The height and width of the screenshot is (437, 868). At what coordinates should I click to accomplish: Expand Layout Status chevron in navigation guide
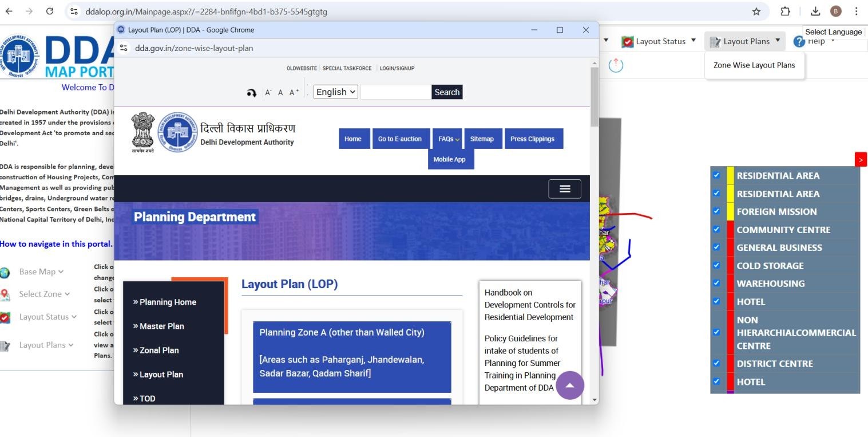click(x=74, y=317)
